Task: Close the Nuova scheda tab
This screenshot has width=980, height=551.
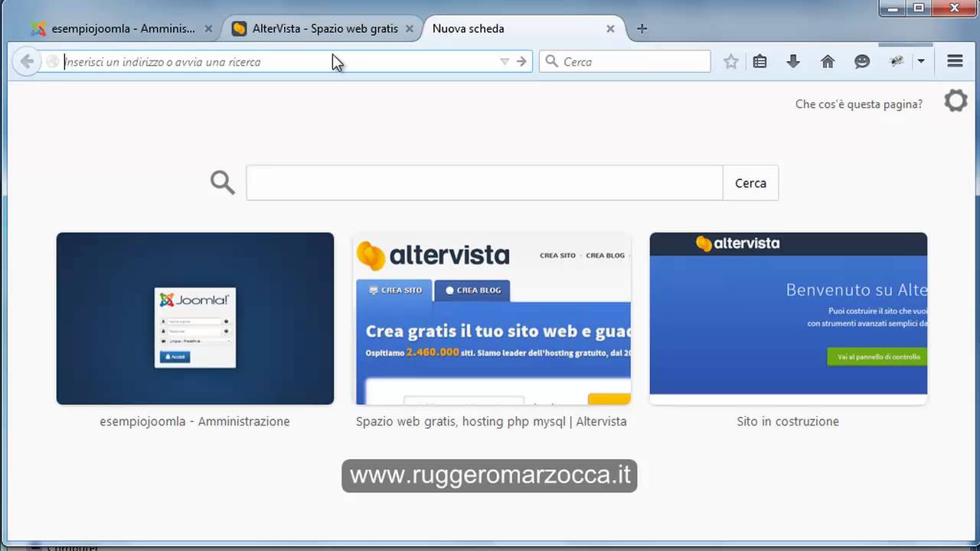Action: click(610, 29)
